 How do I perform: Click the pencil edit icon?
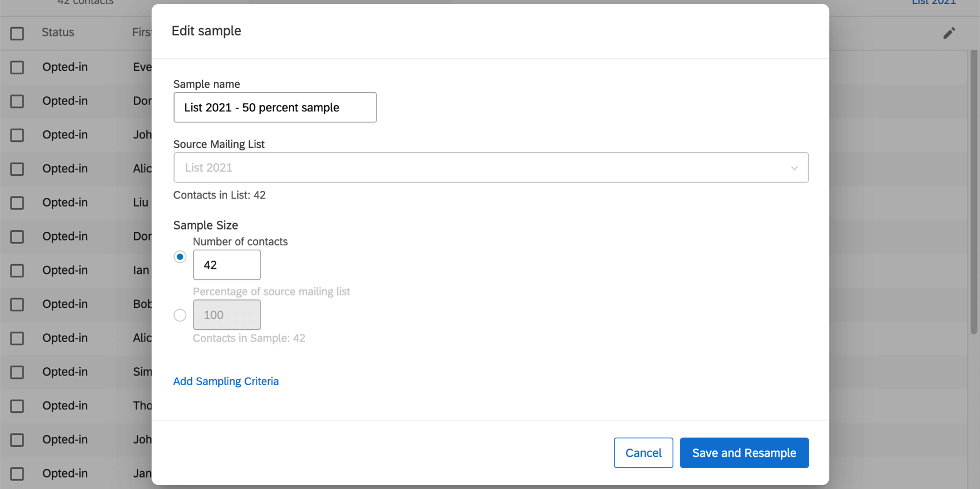coord(949,33)
